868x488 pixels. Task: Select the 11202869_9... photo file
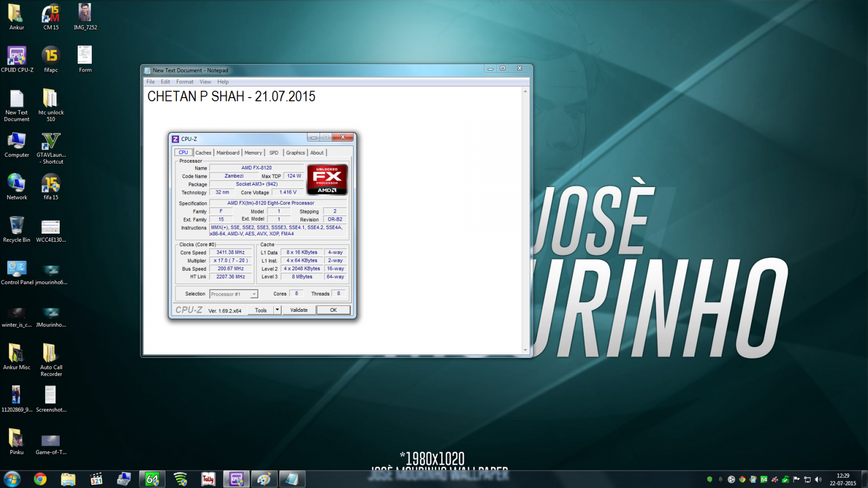pos(17,399)
